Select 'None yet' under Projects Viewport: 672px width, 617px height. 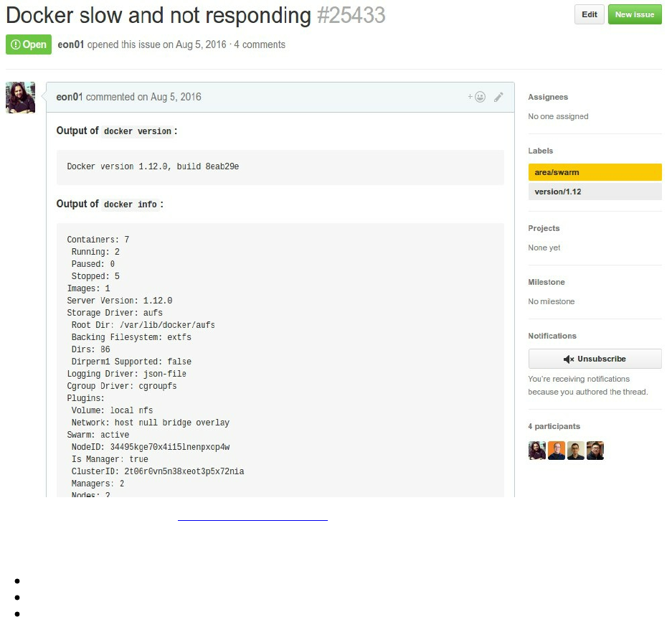click(x=544, y=248)
